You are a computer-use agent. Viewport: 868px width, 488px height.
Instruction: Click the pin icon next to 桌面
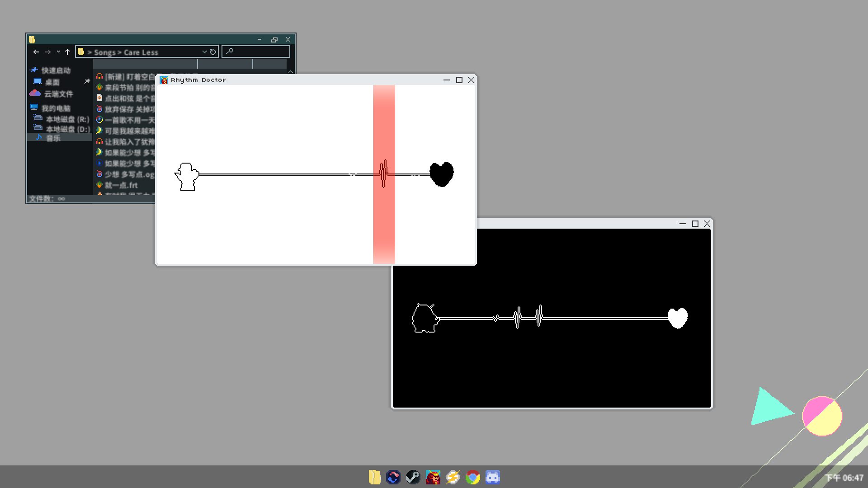click(x=87, y=81)
